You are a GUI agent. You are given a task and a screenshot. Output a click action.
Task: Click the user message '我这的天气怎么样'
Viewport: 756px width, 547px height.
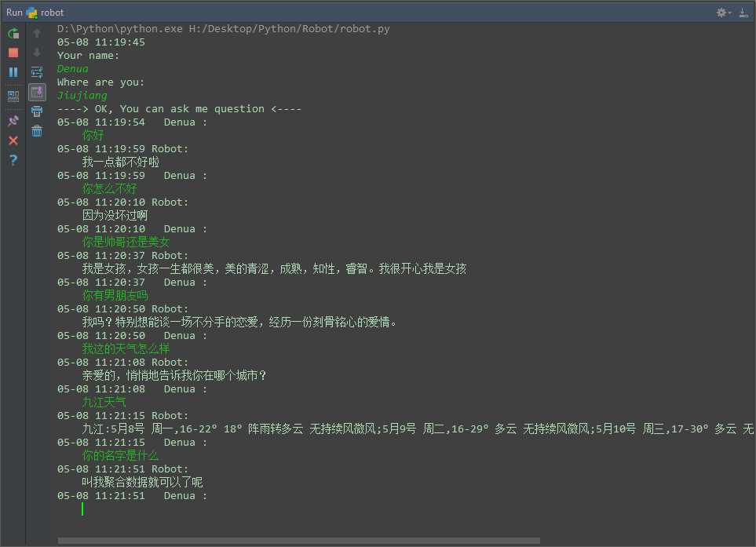[x=126, y=348]
